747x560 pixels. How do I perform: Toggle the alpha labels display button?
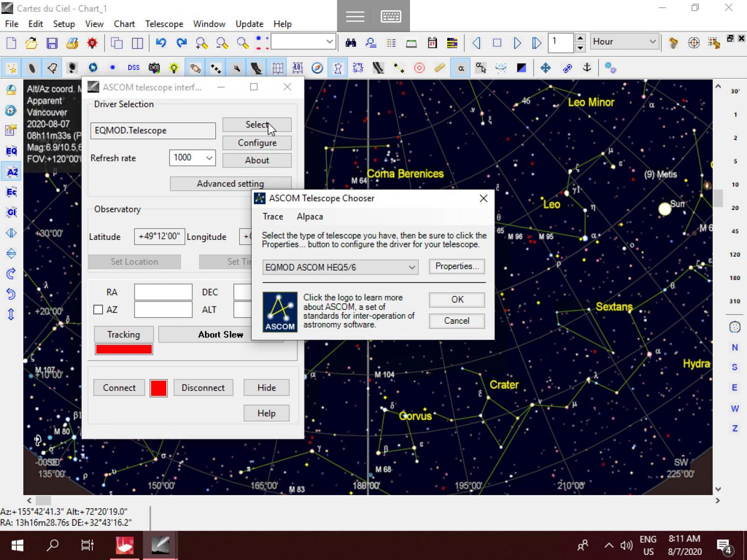[x=460, y=68]
